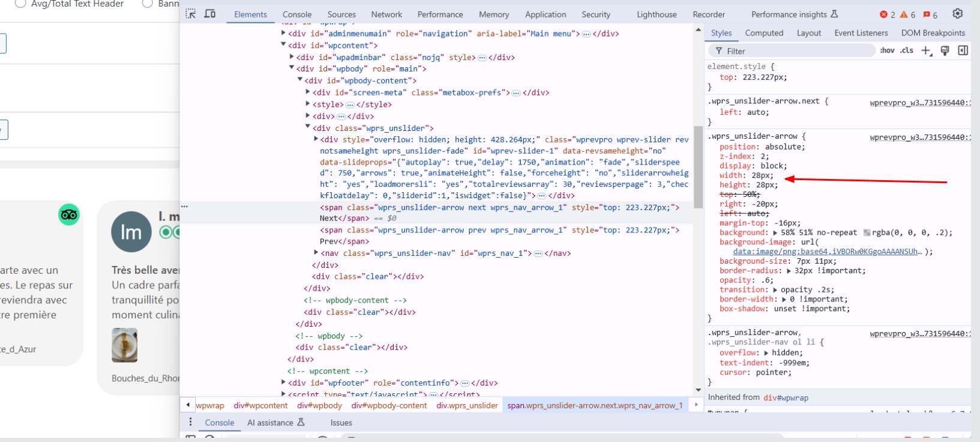The image size is (980, 442).
Task: Open AI assistance drawer tab
Action: 276,423
